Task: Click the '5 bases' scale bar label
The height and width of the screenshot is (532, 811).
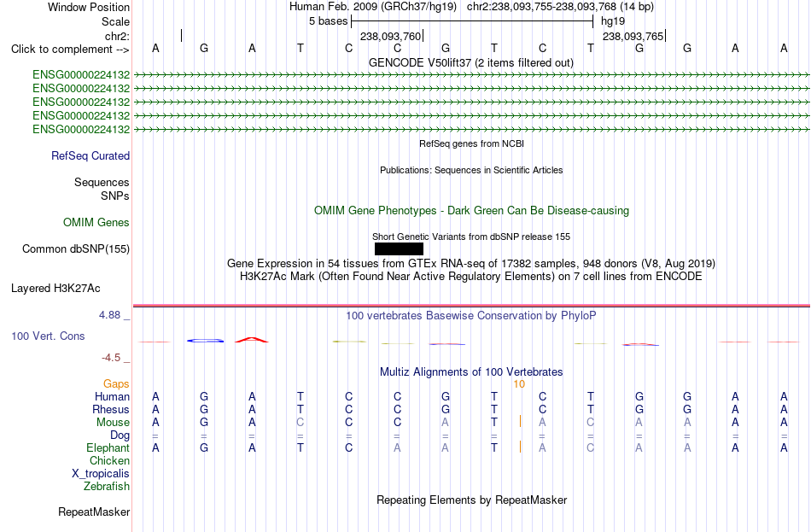Action: pos(329,21)
